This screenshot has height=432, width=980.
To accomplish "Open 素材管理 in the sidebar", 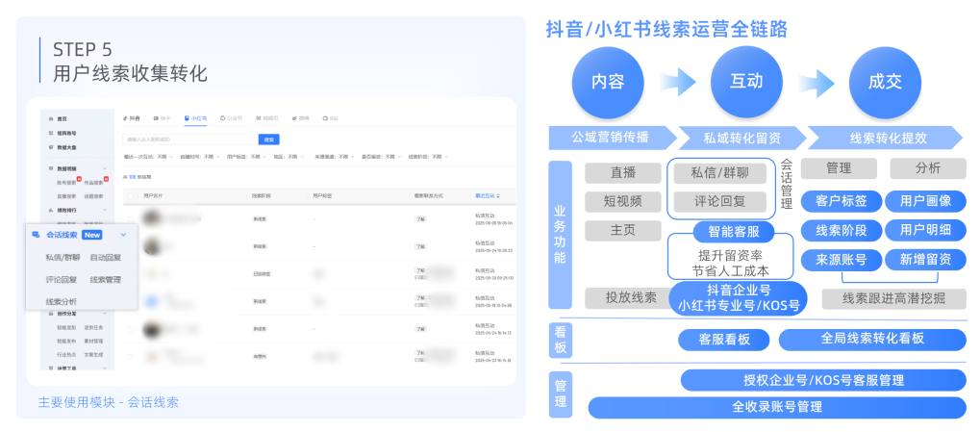I will pos(93,342).
